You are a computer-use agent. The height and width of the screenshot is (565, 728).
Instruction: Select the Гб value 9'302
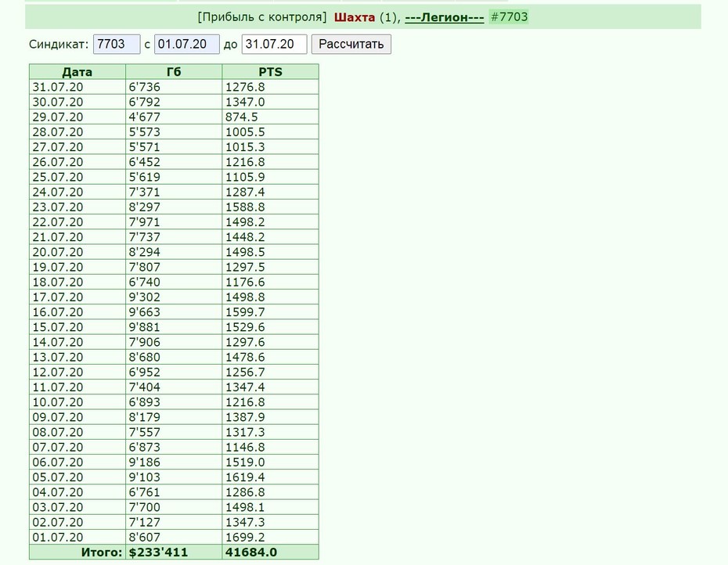click(144, 297)
